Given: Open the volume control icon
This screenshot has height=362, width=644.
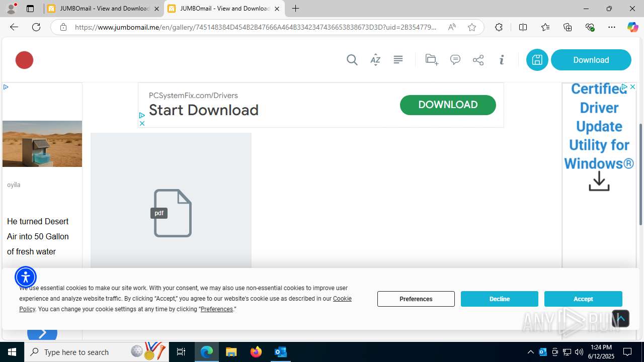Looking at the screenshot, I should click(x=579, y=352).
